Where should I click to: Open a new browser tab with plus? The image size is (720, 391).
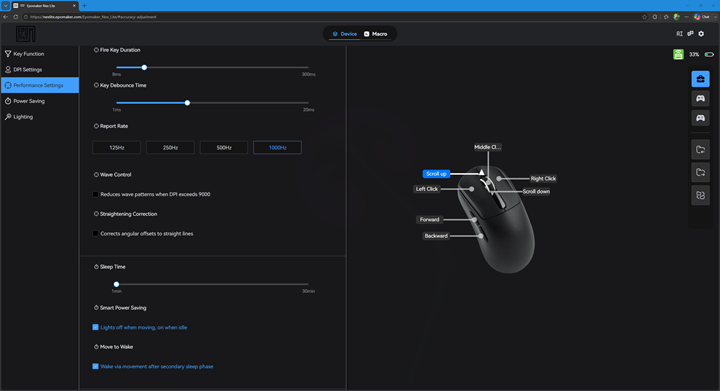(84, 6)
